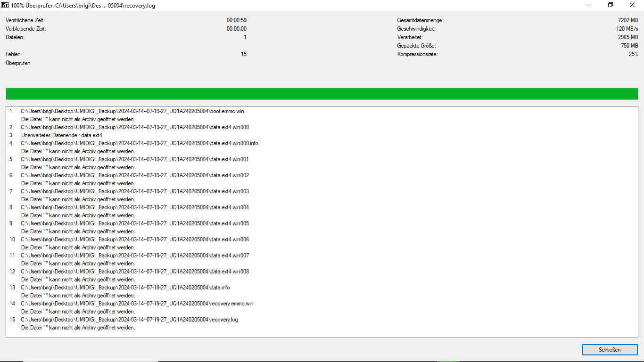Select the data.ext4.win000 path in row 2

click(135, 127)
